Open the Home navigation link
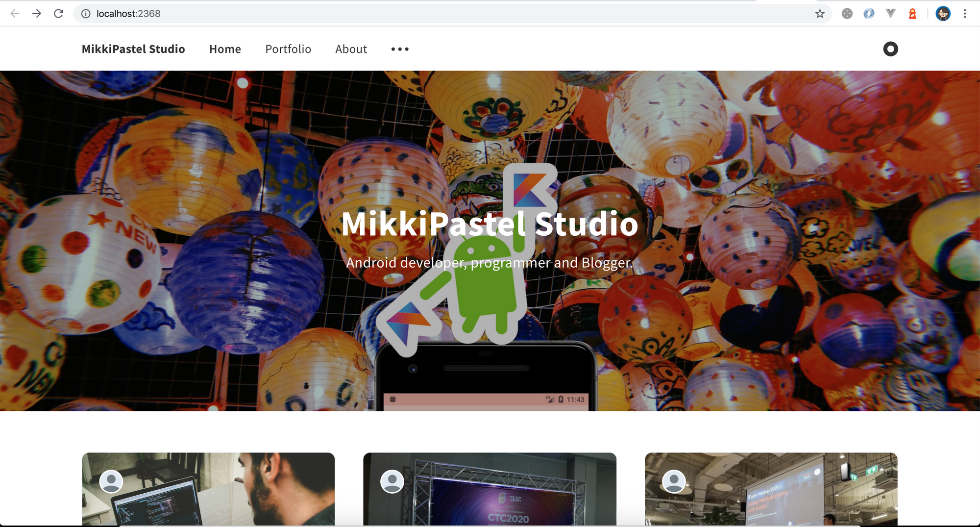This screenshot has width=980, height=527. [x=225, y=49]
